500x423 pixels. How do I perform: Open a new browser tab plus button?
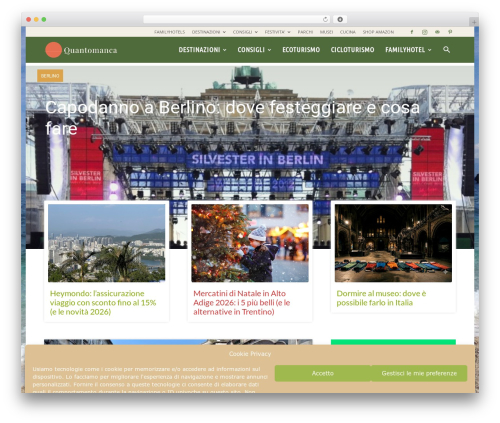(x=474, y=22)
